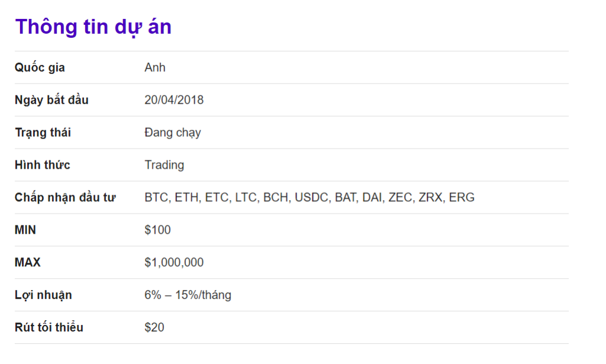Click the minimum amount $100
Viewport: 606px width, 364px height.
tap(157, 230)
